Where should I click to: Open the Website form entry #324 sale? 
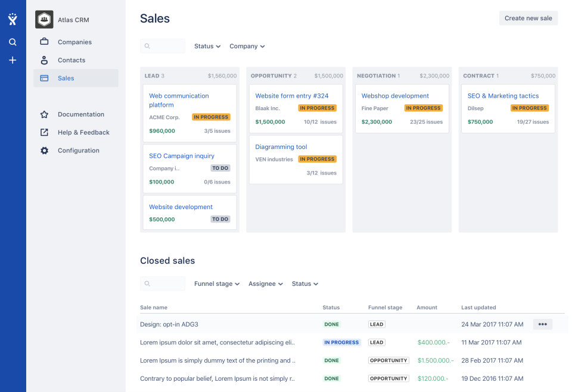pos(291,95)
